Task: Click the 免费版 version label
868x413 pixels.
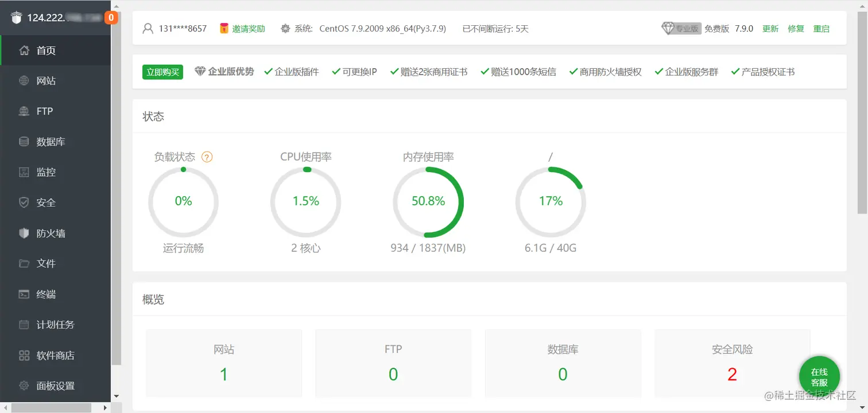Action: tap(716, 29)
